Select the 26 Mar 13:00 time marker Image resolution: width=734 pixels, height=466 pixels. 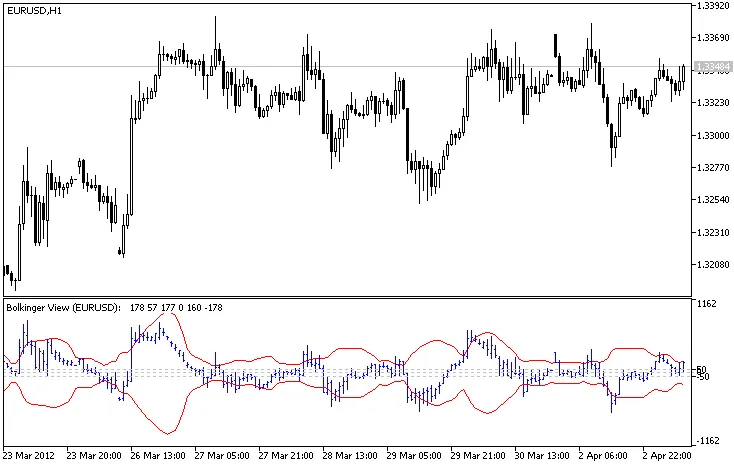click(x=155, y=455)
